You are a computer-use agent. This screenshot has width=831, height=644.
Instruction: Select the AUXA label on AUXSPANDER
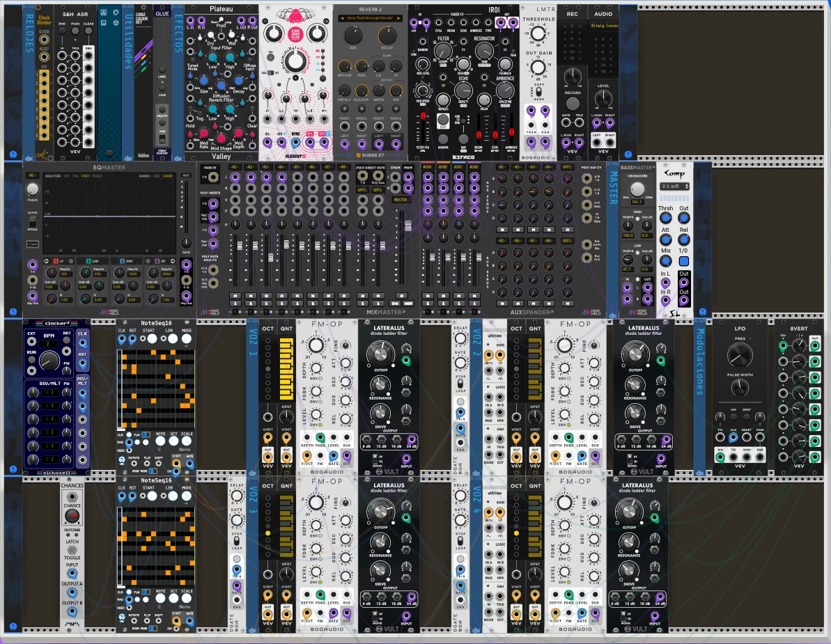click(428, 167)
